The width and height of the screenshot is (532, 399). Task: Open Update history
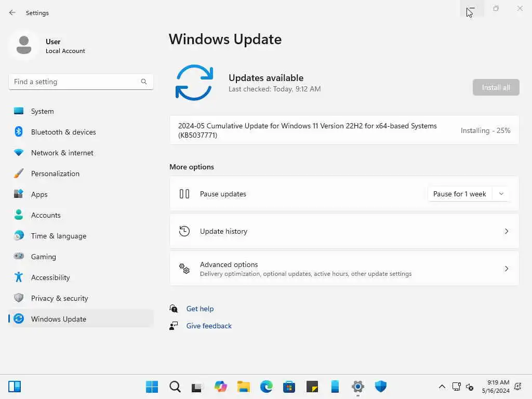click(344, 231)
